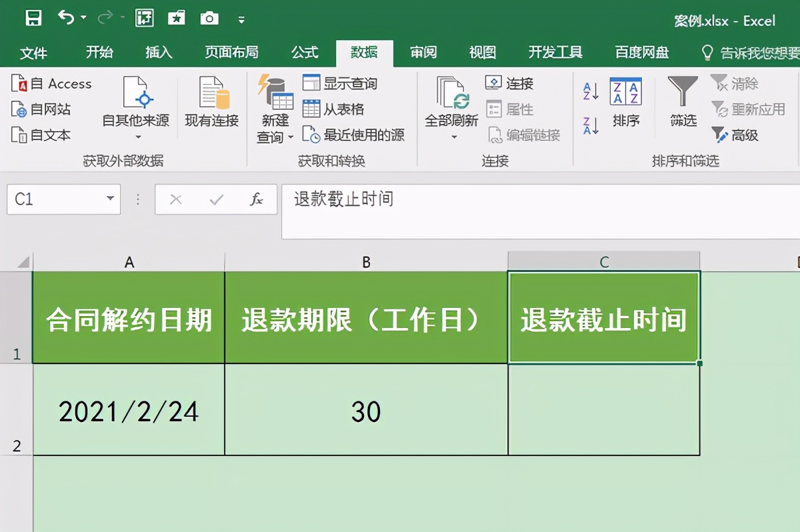Click the Undo arrow icon
Screen dimensions: 800x532
[66, 17]
